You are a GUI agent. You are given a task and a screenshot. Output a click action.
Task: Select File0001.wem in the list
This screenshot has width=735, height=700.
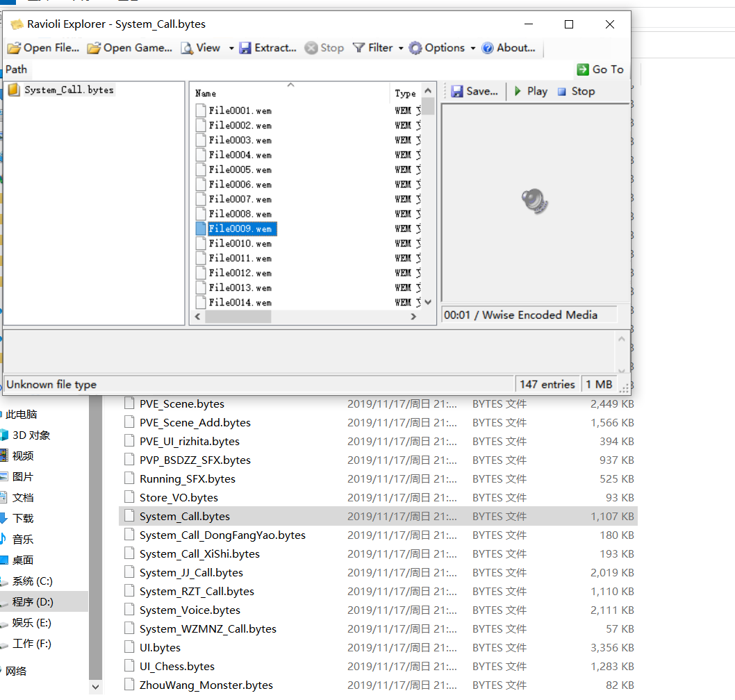click(234, 110)
